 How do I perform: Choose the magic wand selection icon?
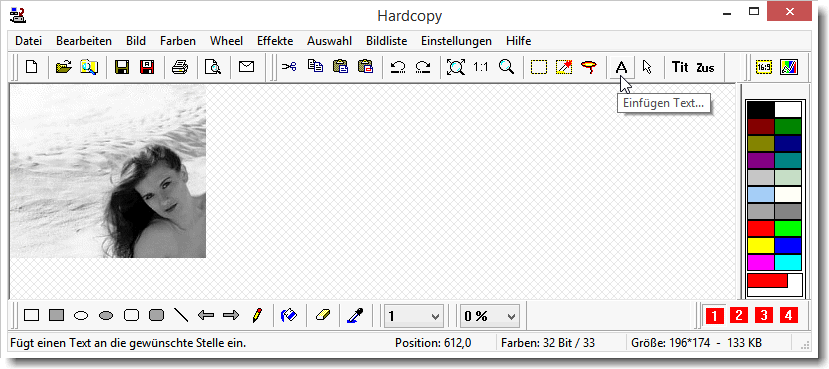click(x=564, y=67)
